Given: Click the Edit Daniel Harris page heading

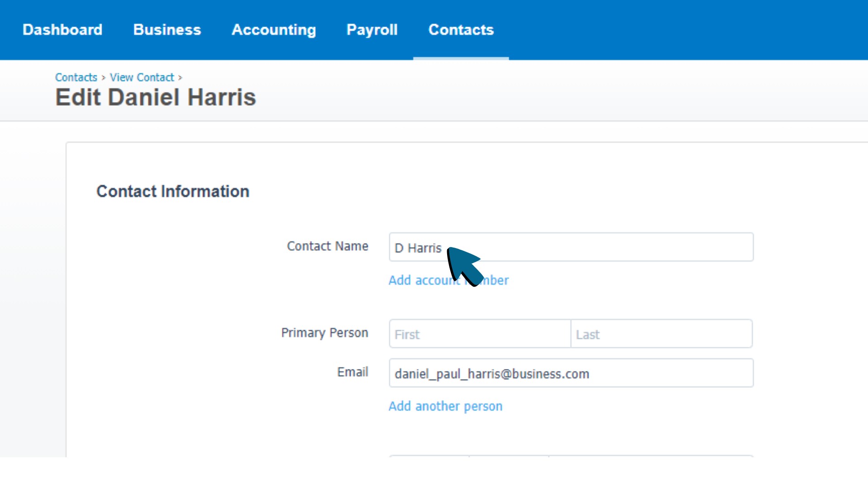Looking at the screenshot, I should [x=156, y=97].
